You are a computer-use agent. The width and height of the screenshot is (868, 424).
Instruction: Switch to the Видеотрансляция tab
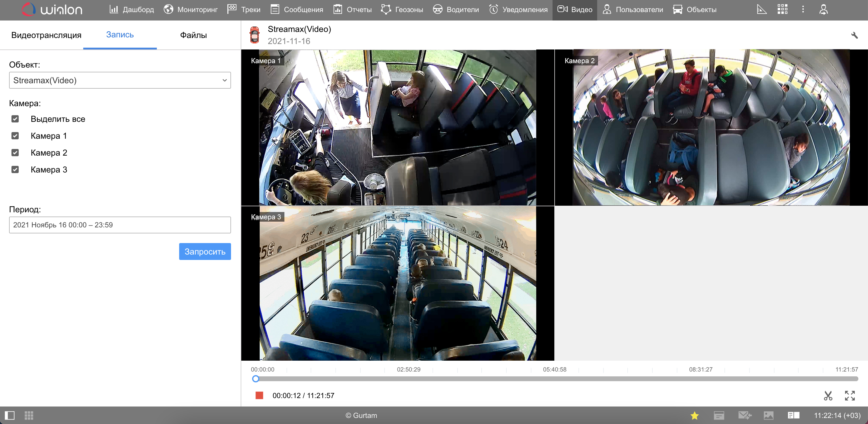click(x=46, y=35)
